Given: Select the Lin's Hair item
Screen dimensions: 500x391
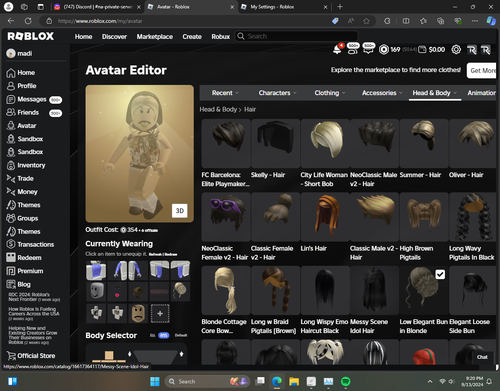Looking at the screenshot, I should pos(325,222).
